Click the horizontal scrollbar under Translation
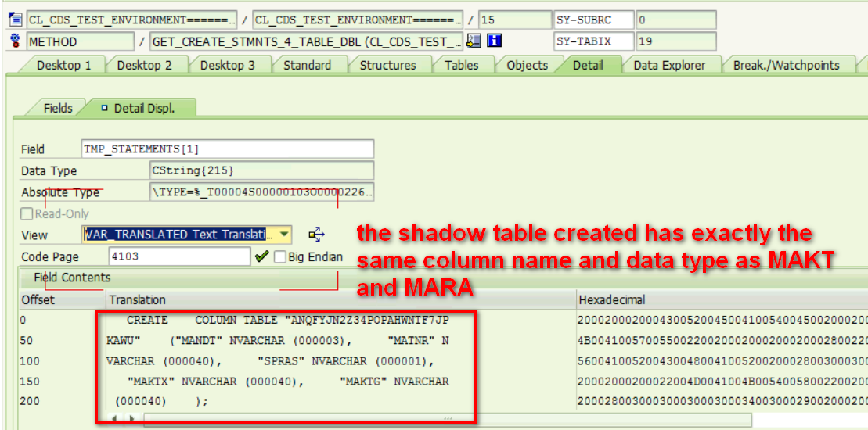This screenshot has height=430, width=868. coord(447,419)
